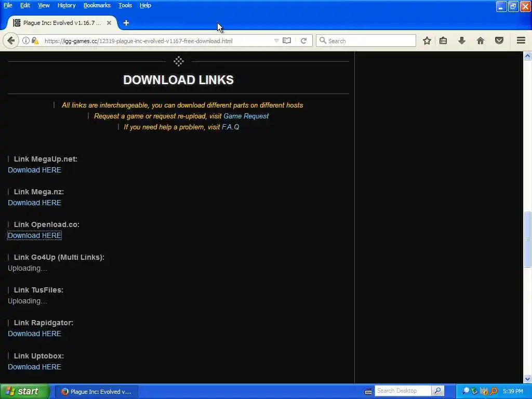
Task: Select the Plague Inc: Evolved v1.16.7 tab
Action: (62, 23)
